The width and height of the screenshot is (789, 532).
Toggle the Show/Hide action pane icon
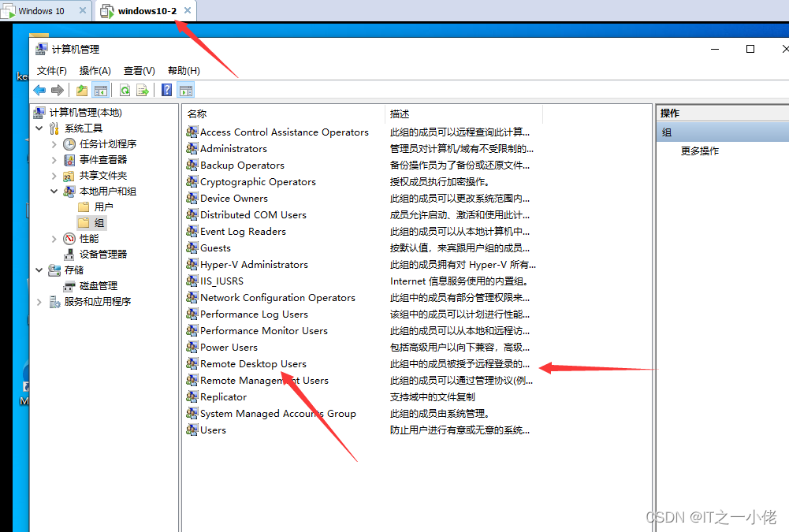(x=186, y=91)
